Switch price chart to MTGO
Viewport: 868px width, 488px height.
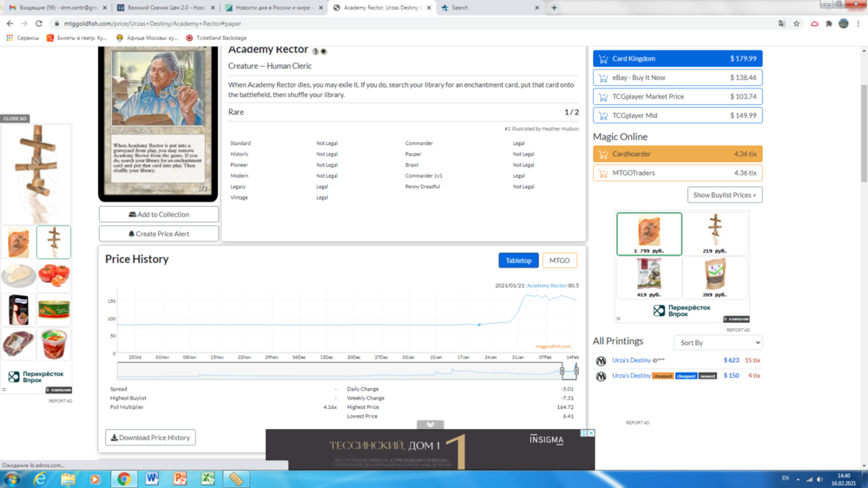pyautogui.click(x=560, y=260)
